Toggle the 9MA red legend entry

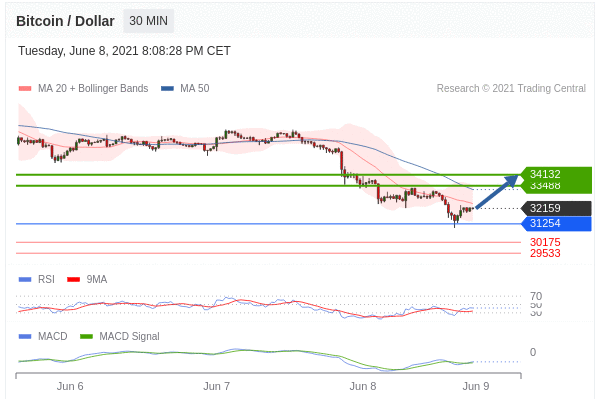point(87,279)
